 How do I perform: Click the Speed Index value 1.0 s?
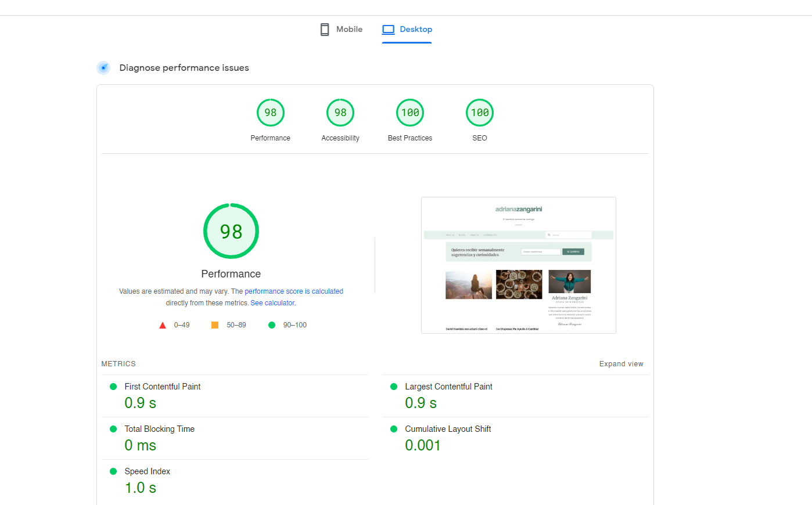tap(141, 488)
